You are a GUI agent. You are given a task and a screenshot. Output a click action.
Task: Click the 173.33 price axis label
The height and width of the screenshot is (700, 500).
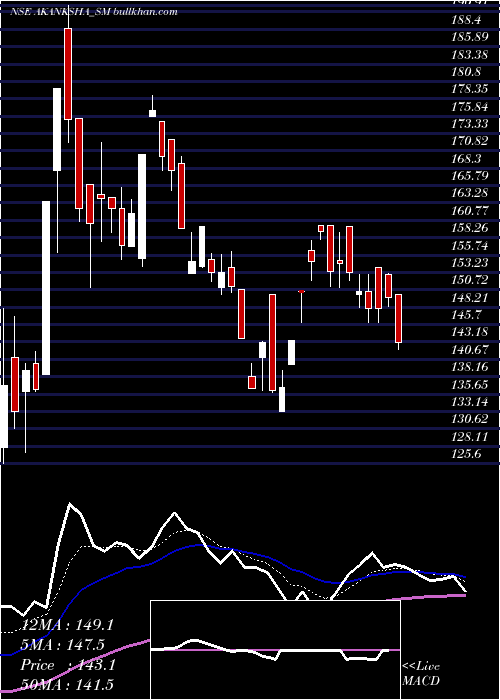pyautogui.click(x=469, y=125)
